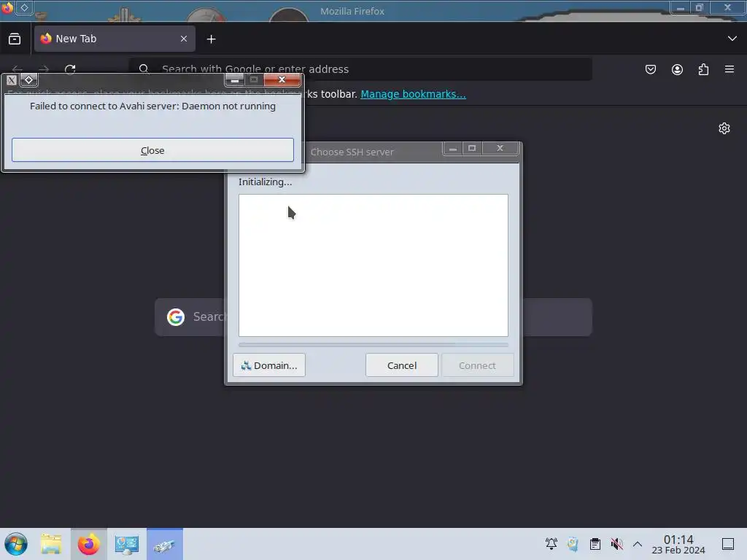
Task: Open the notifications bell tray icon
Action: (551, 544)
